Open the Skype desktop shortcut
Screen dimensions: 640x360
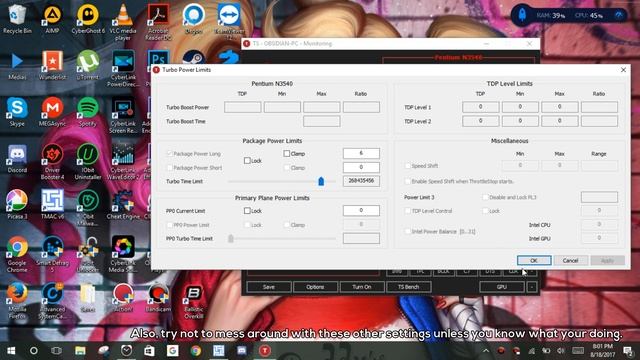click(x=17, y=111)
